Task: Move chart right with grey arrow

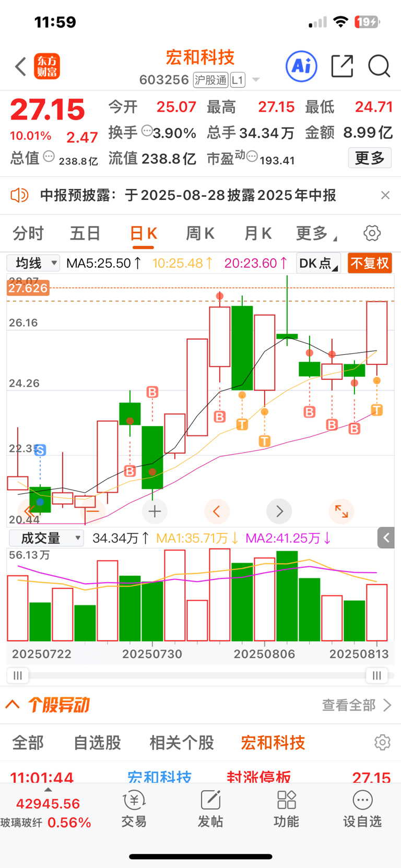Action: (279, 512)
